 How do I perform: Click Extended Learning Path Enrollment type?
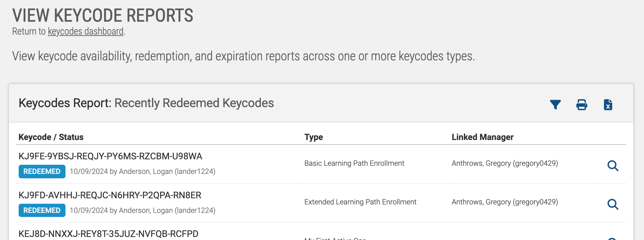pos(360,202)
